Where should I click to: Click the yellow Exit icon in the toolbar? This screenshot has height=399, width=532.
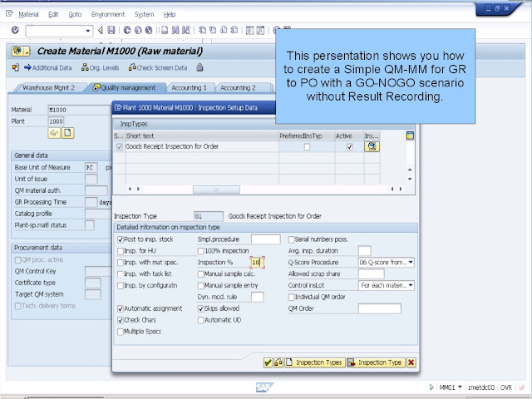(x=138, y=30)
